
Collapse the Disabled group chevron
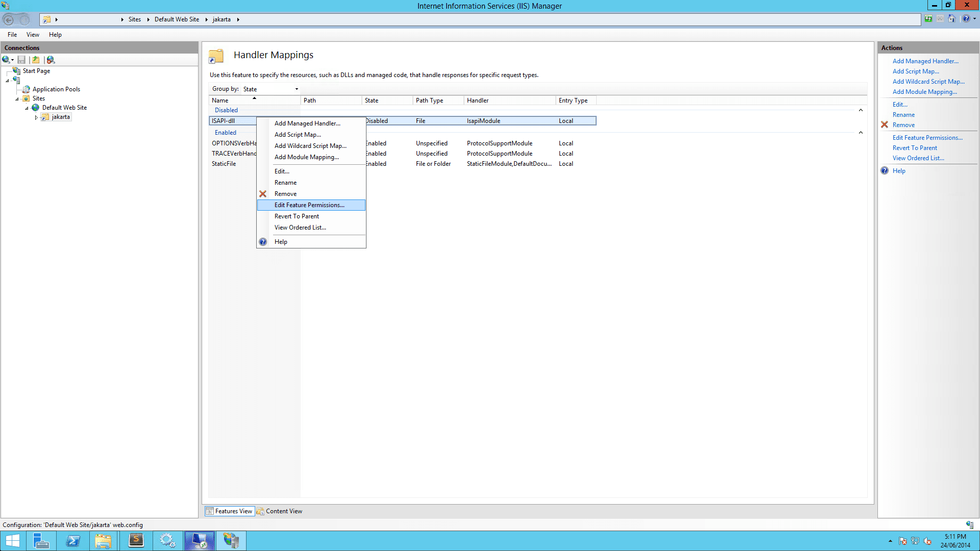click(861, 110)
